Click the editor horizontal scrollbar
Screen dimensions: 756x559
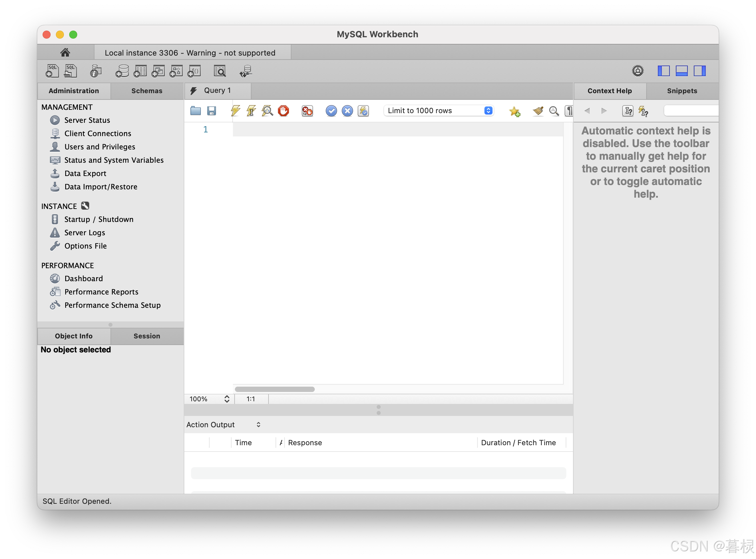275,389
